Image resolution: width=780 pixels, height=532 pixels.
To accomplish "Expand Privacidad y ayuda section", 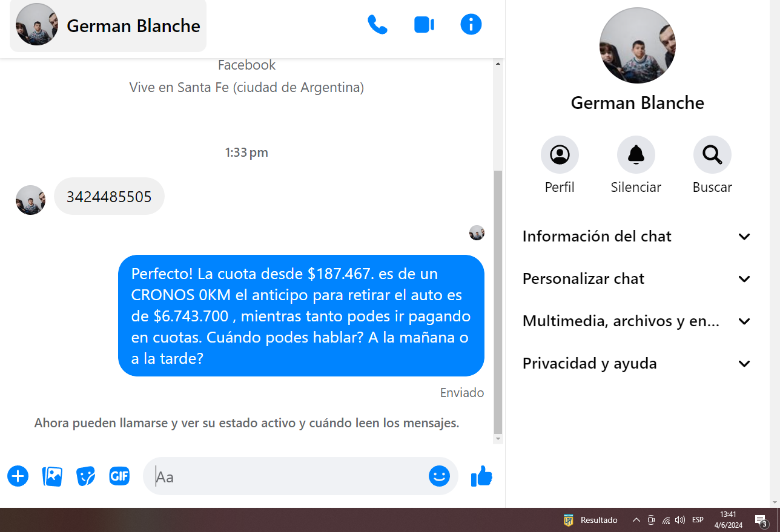I will [636, 363].
